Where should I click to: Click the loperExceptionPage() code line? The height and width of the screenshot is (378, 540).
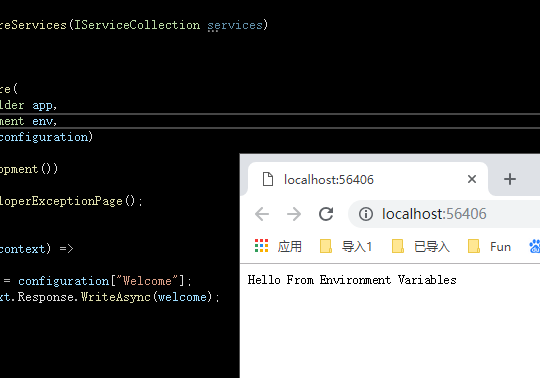pyautogui.click(x=71, y=201)
